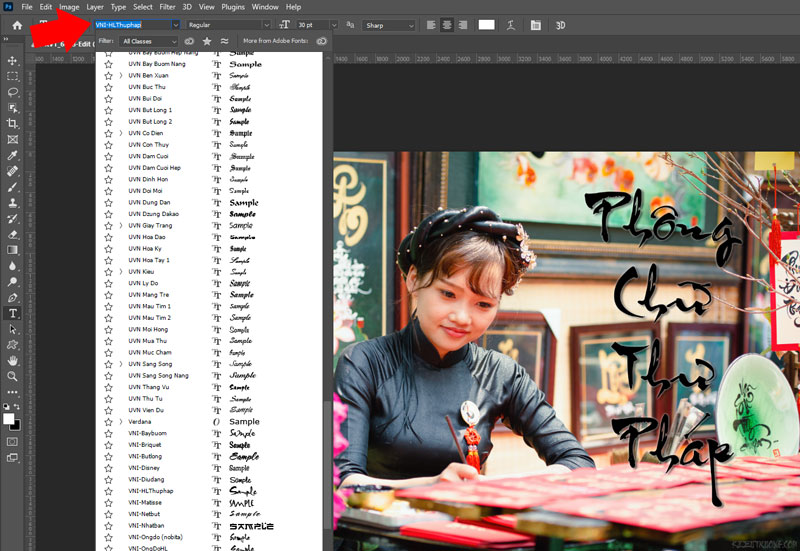Select the Clone Stamp tool

click(12, 203)
